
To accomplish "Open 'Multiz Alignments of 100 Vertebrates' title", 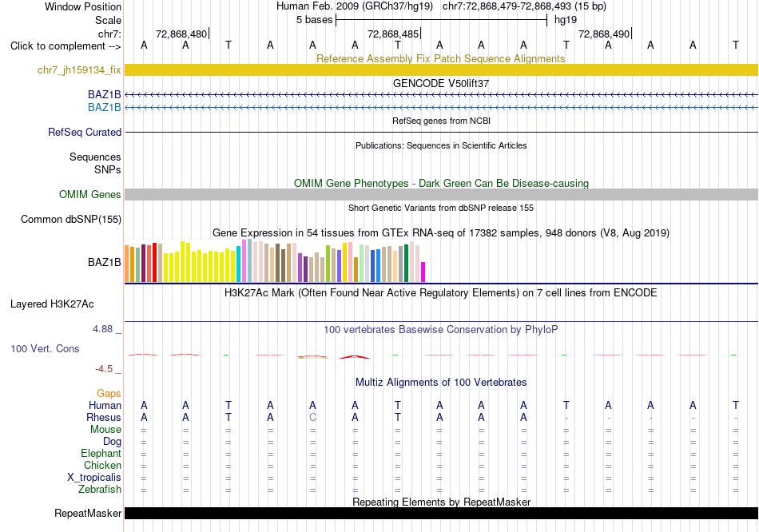I will 441,383.
